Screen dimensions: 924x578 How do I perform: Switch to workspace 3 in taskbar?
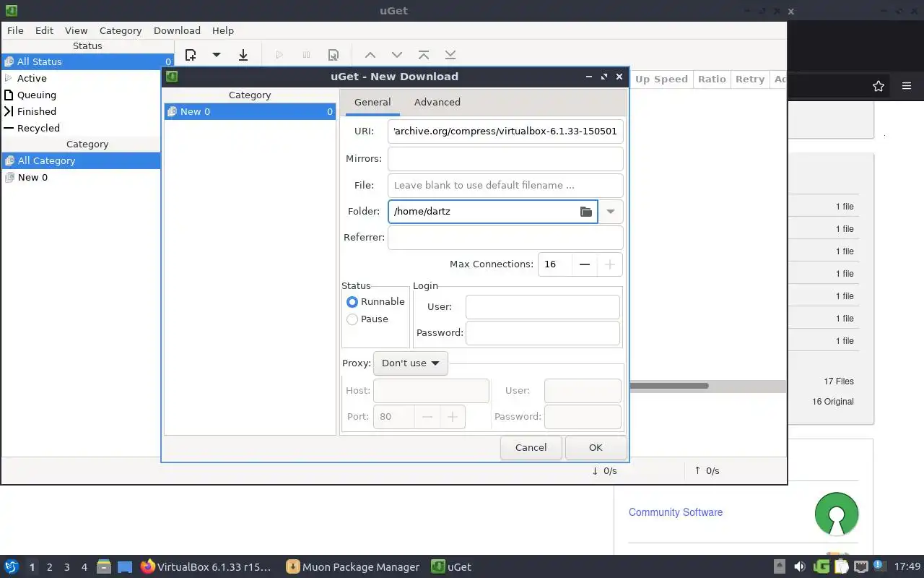point(67,567)
